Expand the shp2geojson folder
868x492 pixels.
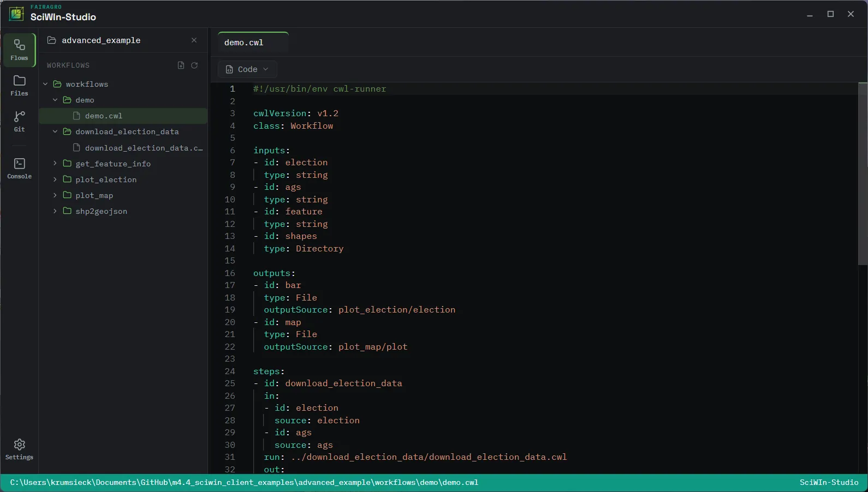pyautogui.click(x=55, y=211)
